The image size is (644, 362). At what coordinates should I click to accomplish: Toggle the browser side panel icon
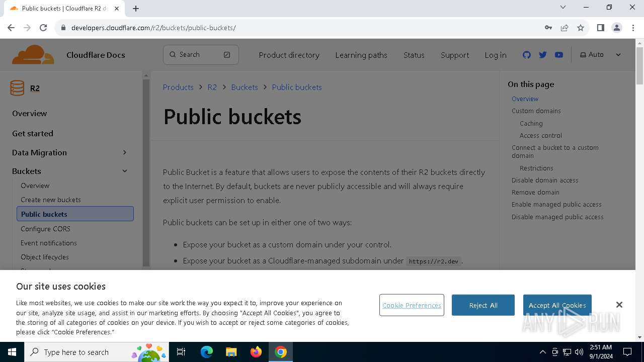(600, 28)
